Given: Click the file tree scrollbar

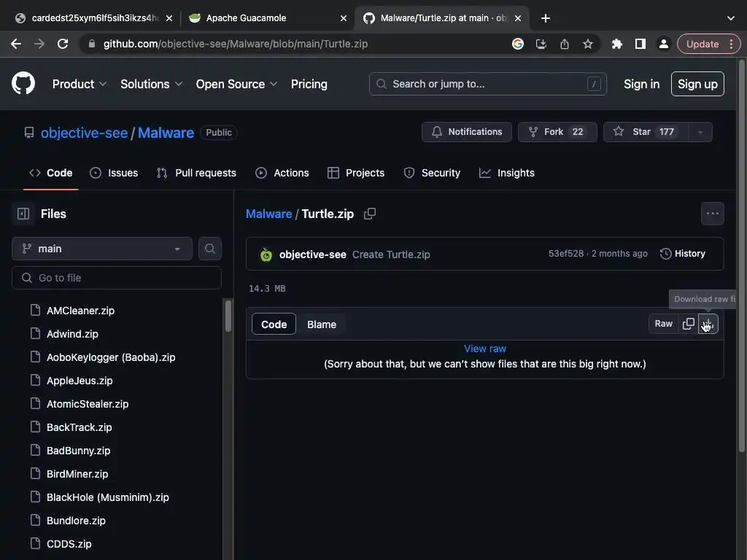Looking at the screenshot, I should pyautogui.click(x=228, y=316).
